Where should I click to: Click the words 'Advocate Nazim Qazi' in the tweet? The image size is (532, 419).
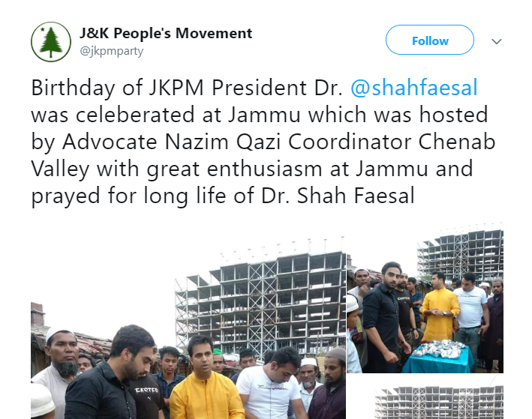pyautogui.click(x=171, y=142)
